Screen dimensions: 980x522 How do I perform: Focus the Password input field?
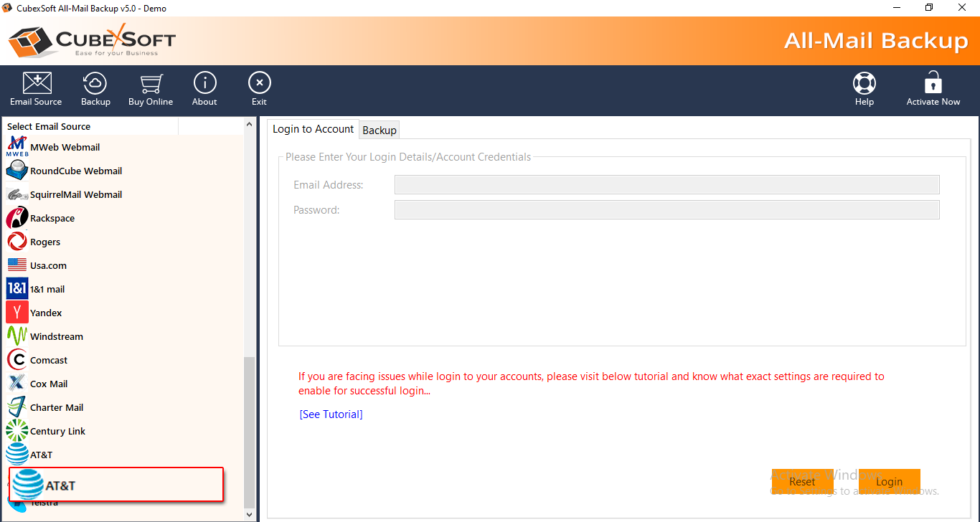tap(666, 210)
